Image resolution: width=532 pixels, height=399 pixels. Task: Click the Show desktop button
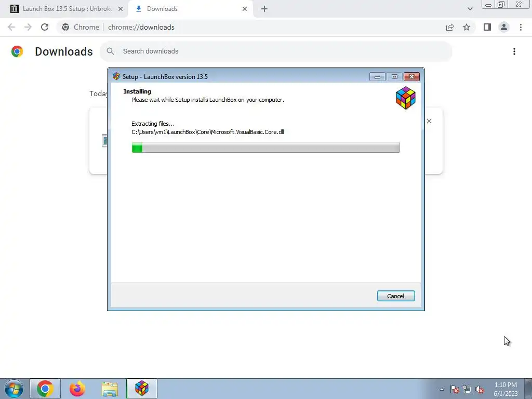(528, 389)
